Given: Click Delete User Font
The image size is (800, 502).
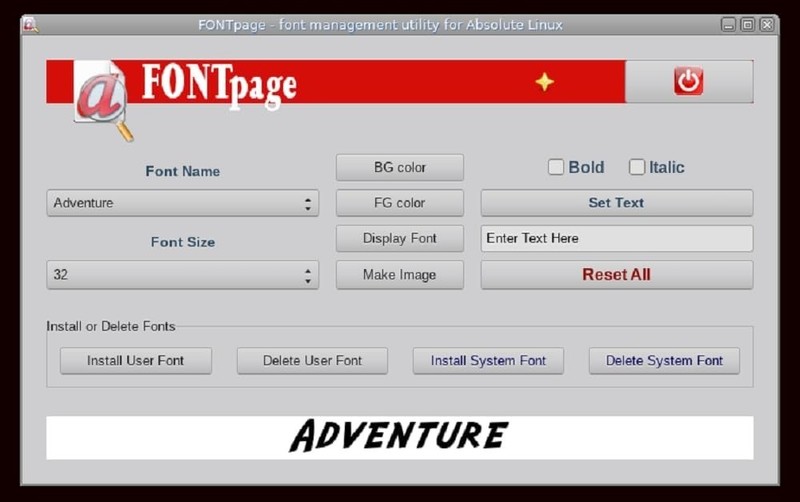Looking at the screenshot, I should pos(312,361).
